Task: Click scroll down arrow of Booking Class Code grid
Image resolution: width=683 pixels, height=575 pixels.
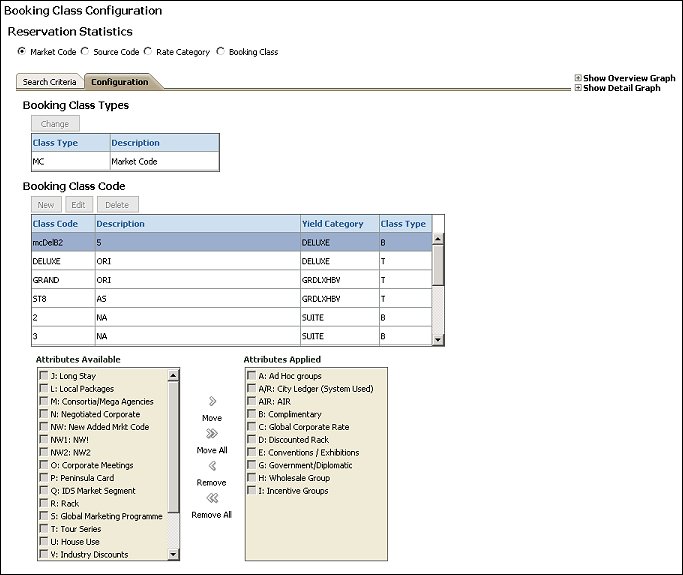Action: [438, 340]
